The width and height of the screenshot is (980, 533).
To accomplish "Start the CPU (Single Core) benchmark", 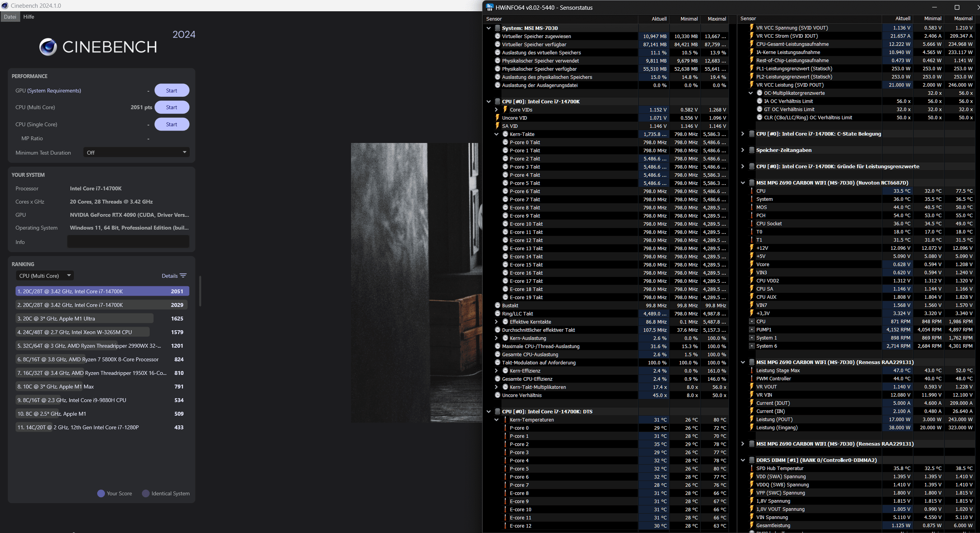I will [x=171, y=124].
